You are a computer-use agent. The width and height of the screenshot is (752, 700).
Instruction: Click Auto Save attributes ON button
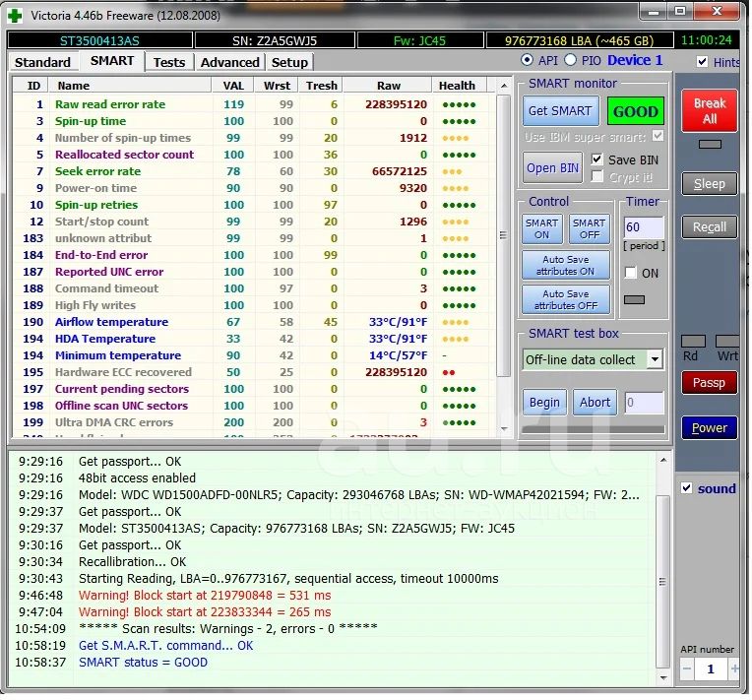pos(565,265)
